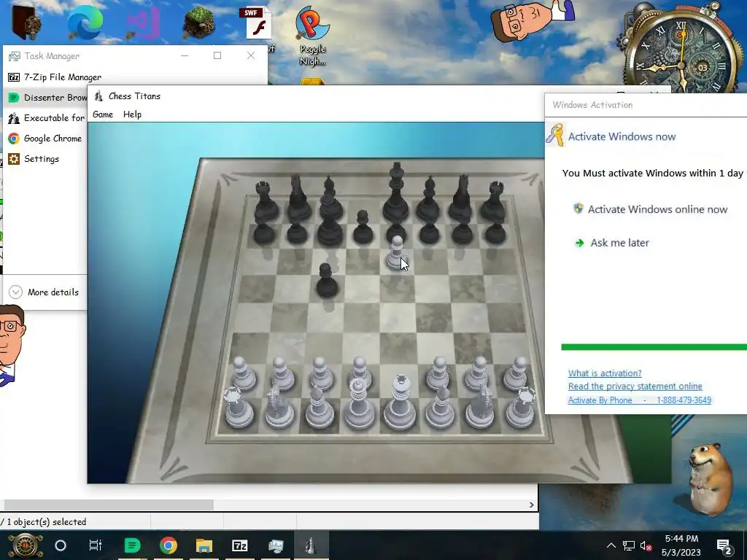Viewport: 747px width, 560px height.
Task: Switch to Dissenter browser on taskbar
Action: click(x=132, y=545)
